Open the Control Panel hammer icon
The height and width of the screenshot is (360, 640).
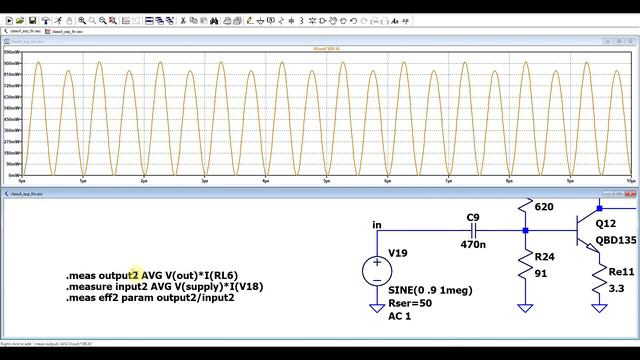45,20
